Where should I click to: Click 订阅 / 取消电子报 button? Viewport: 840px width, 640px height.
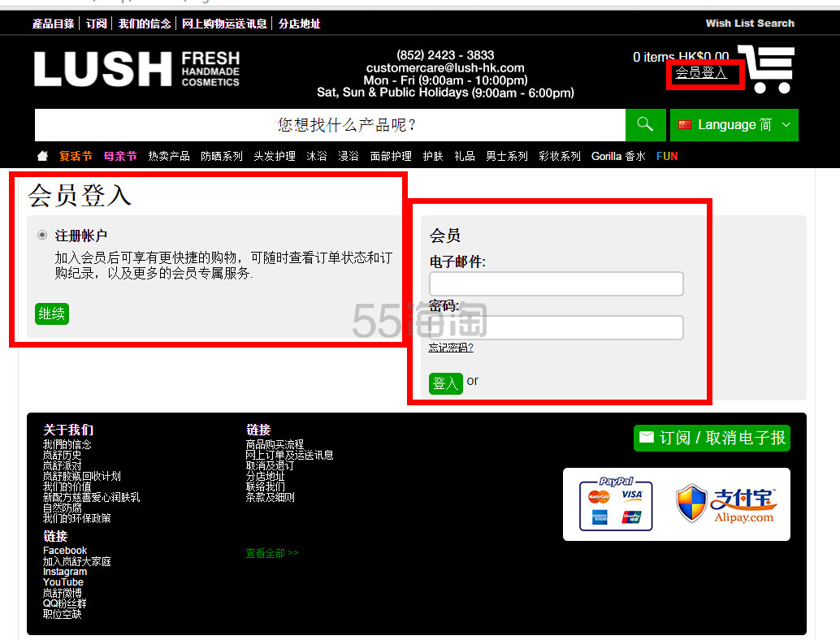[712, 438]
